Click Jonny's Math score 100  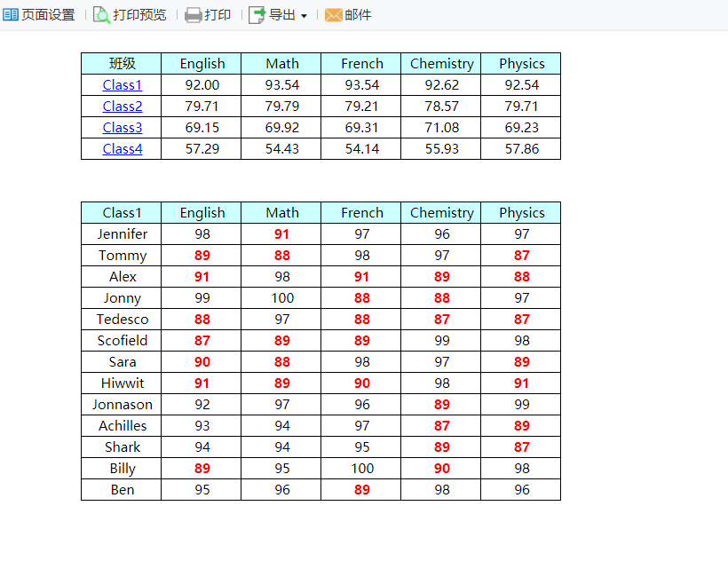(x=281, y=298)
